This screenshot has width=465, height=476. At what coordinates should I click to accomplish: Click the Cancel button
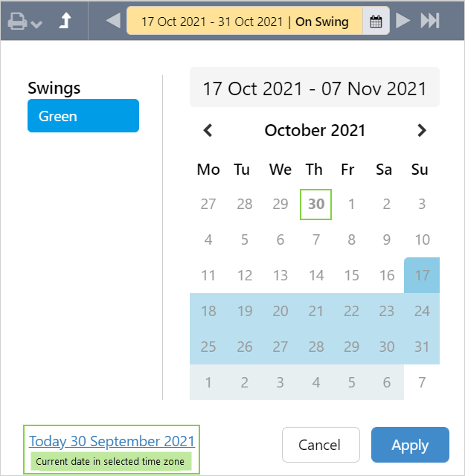pos(321,445)
